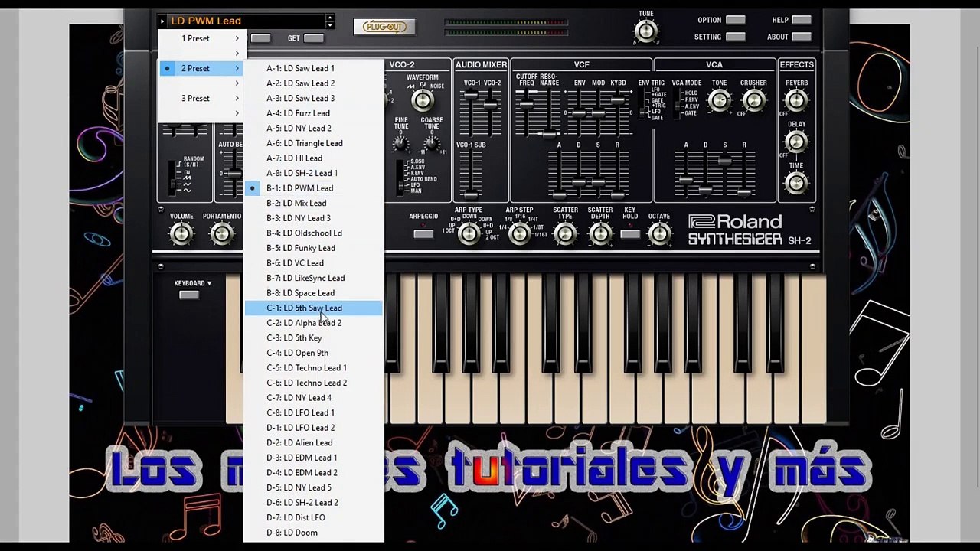Choose preset D-2: LD Alien Lead
This screenshot has height=551, width=980.
tap(314, 442)
